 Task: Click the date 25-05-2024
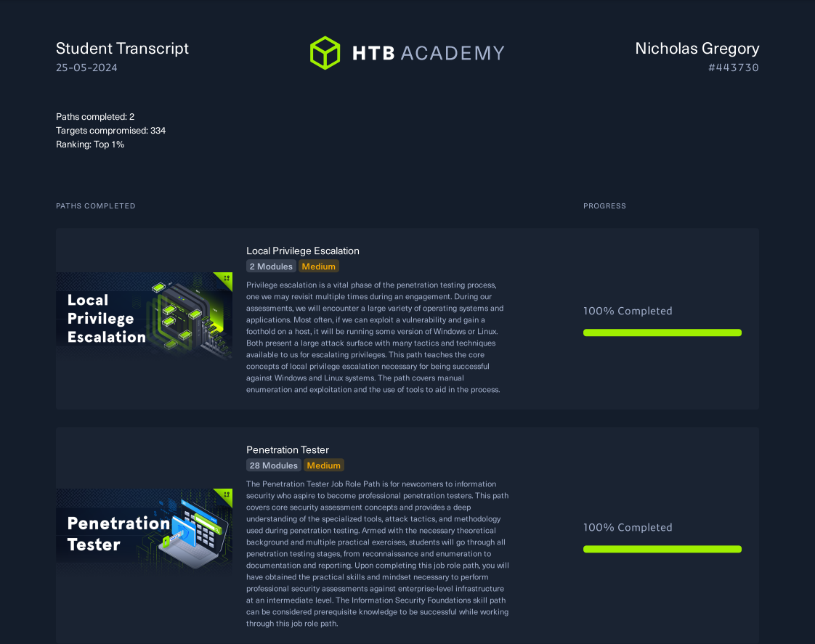click(x=86, y=68)
